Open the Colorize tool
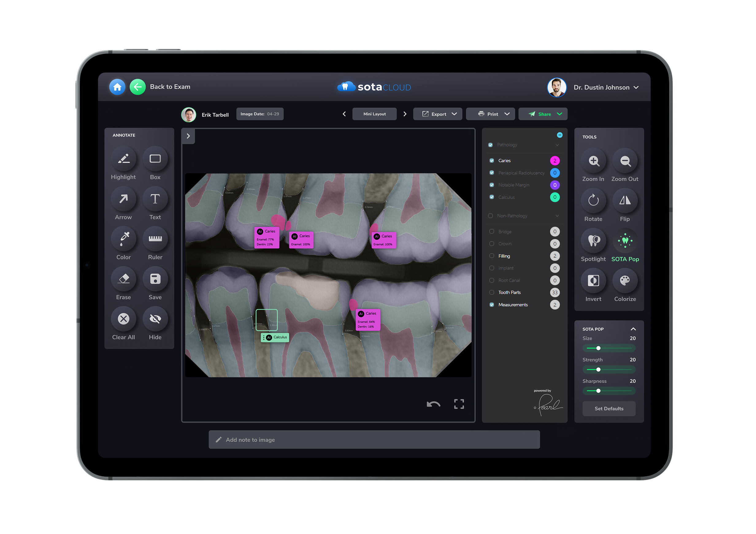 (625, 281)
